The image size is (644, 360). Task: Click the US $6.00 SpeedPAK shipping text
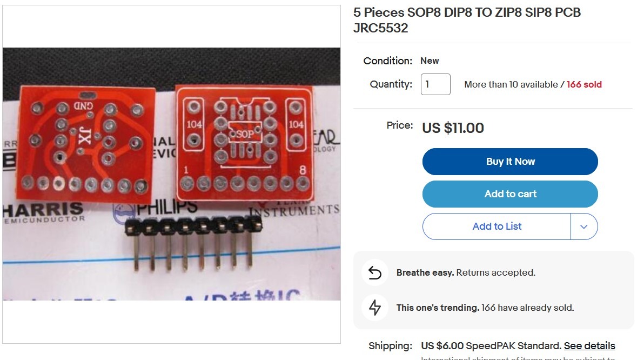[491, 345]
